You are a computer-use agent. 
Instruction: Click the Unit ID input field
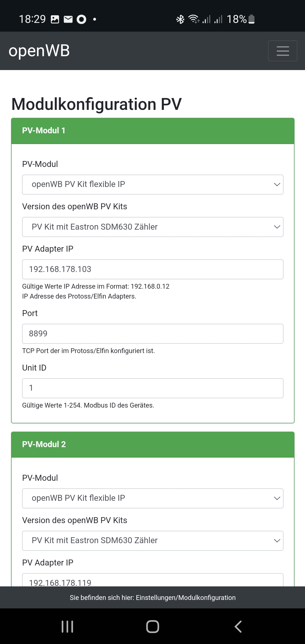[x=152, y=388]
